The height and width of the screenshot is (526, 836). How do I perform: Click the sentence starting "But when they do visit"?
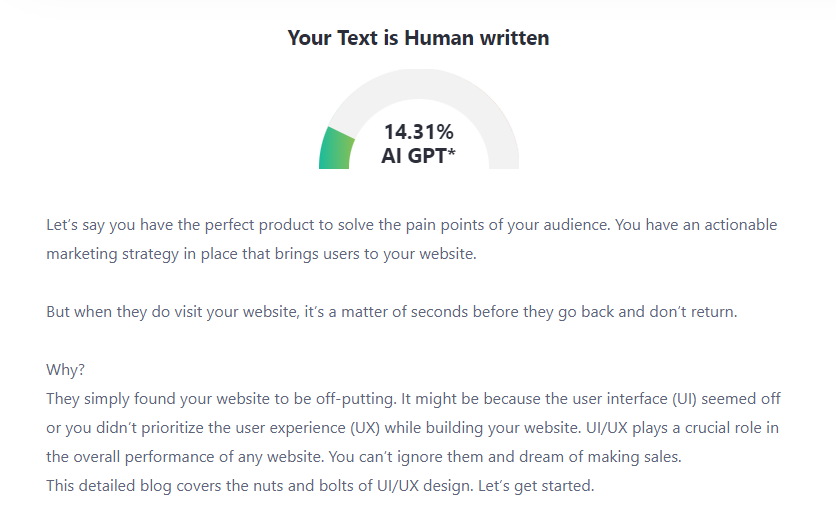click(x=391, y=312)
